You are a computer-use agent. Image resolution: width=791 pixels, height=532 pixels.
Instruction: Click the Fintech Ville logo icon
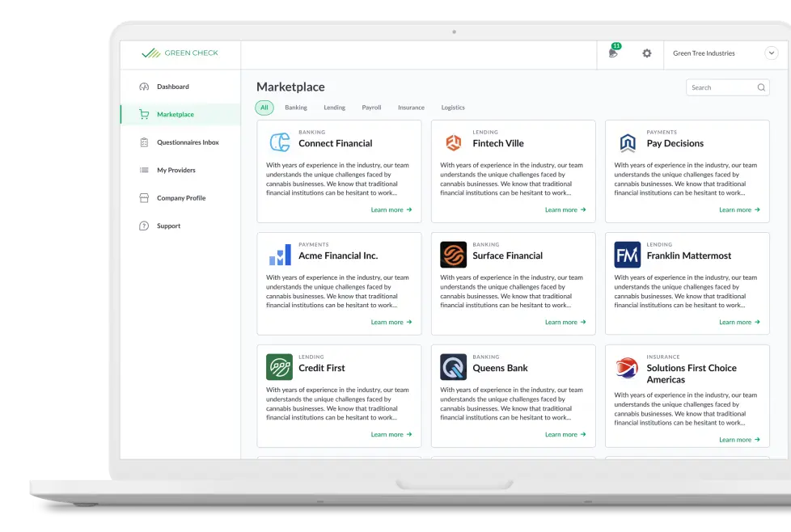tap(453, 143)
